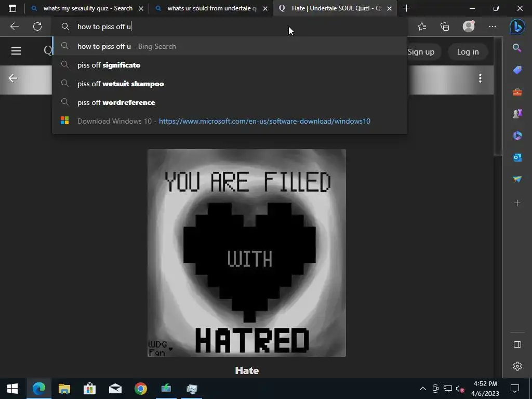
Task: Open the sidebar Microsoft 365 icon
Action: tap(517, 136)
